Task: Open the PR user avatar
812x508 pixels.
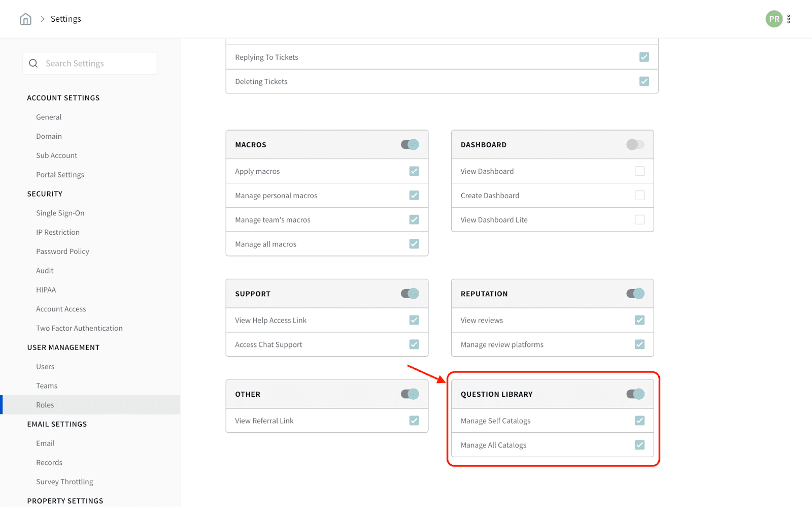Action: 773,19
